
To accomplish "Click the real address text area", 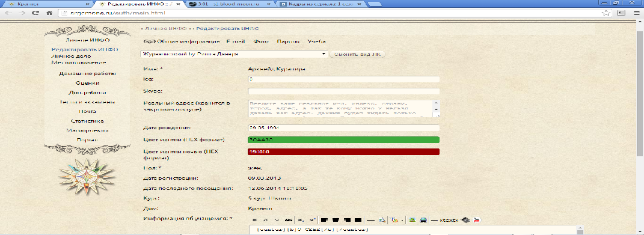I will point(344,109).
